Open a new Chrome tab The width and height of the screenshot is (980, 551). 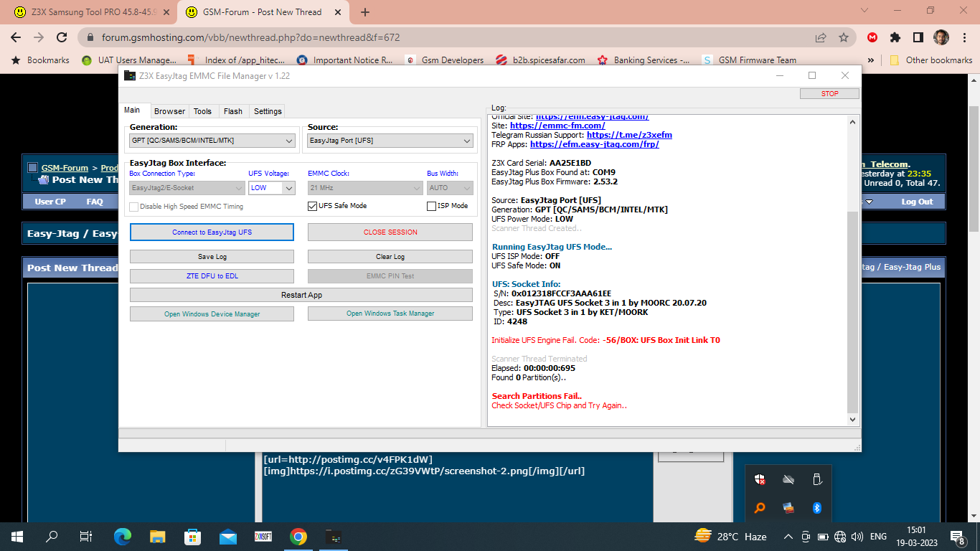pyautogui.click(x=365, y=12)
